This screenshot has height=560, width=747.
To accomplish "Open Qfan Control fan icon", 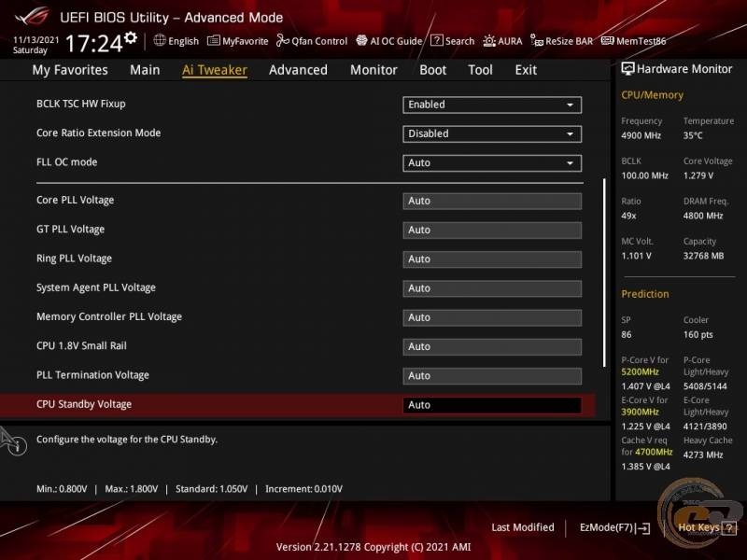I will click(x=283, y=41).
